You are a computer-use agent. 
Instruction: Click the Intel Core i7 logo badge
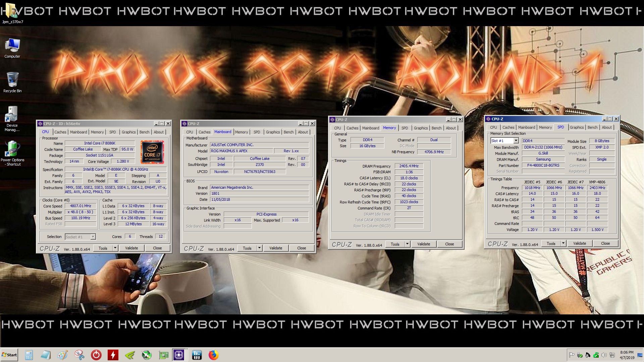click(x=152, y=152)
